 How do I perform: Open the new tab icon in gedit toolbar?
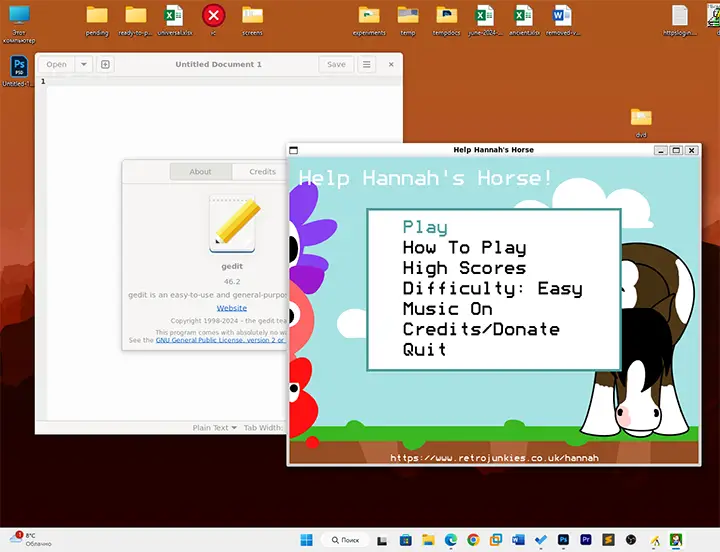coord(105,64)
